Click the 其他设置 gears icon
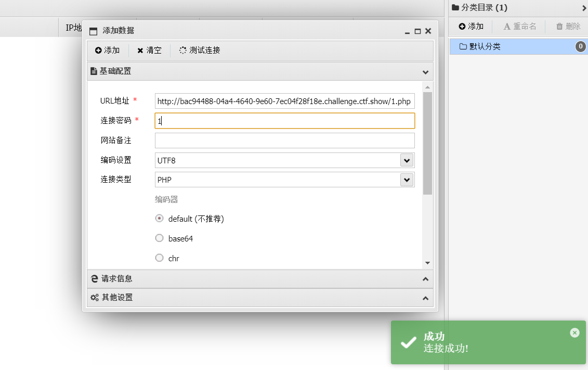The width and height of the screenshot is (588, 370). click(95, 298)
